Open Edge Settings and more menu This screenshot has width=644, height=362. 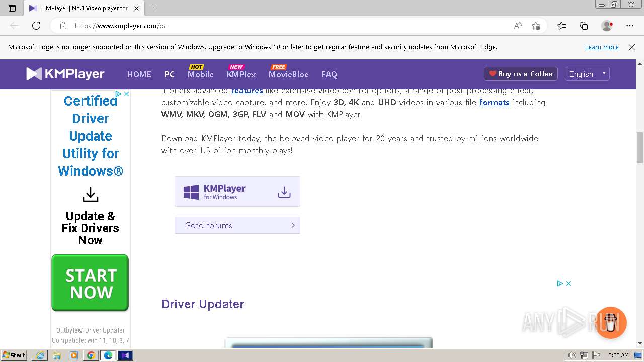pyautogui.click(x=630, y=26)
